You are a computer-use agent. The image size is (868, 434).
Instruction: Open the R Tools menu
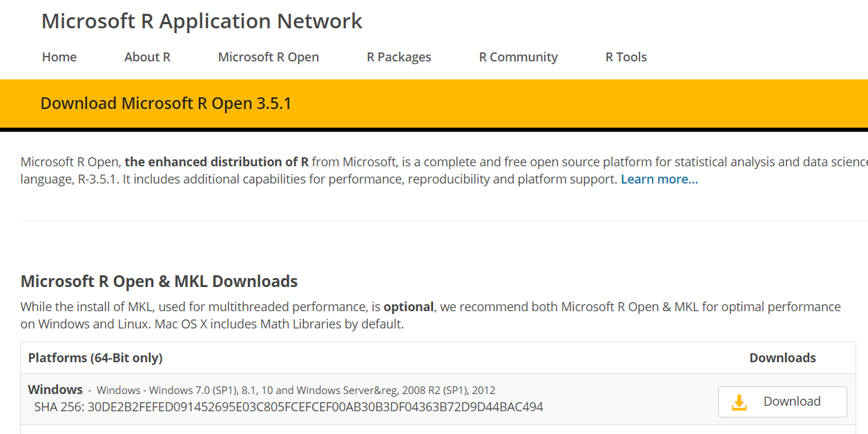coord(626,57)
